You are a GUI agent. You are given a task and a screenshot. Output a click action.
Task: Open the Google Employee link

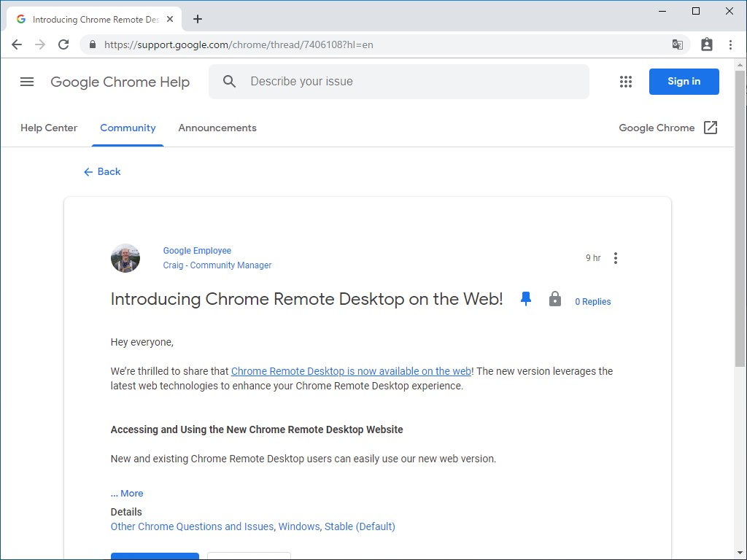click(x=197, y=251)
